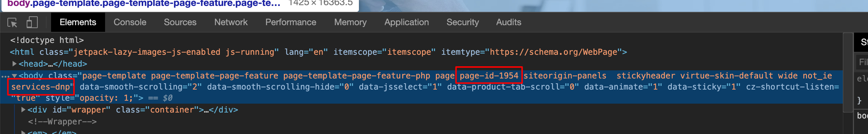Open the Console tab
Viewport: 868px width, 134px height.
(x=130, y=22)
